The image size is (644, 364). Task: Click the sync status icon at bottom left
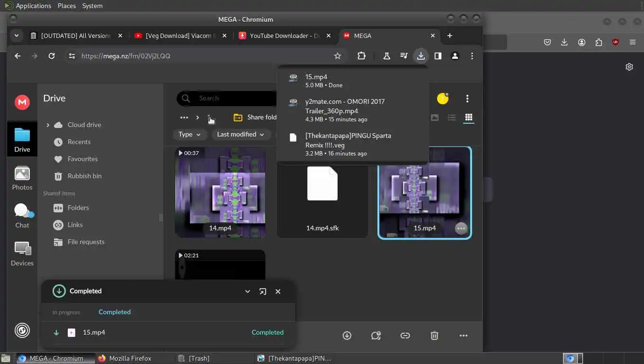(x=22, y=330)
